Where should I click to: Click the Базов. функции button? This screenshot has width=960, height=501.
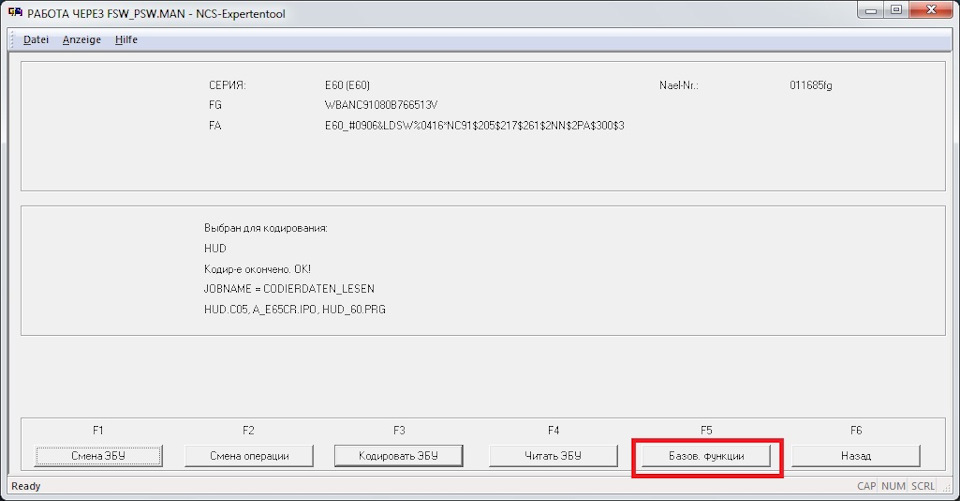706,456
